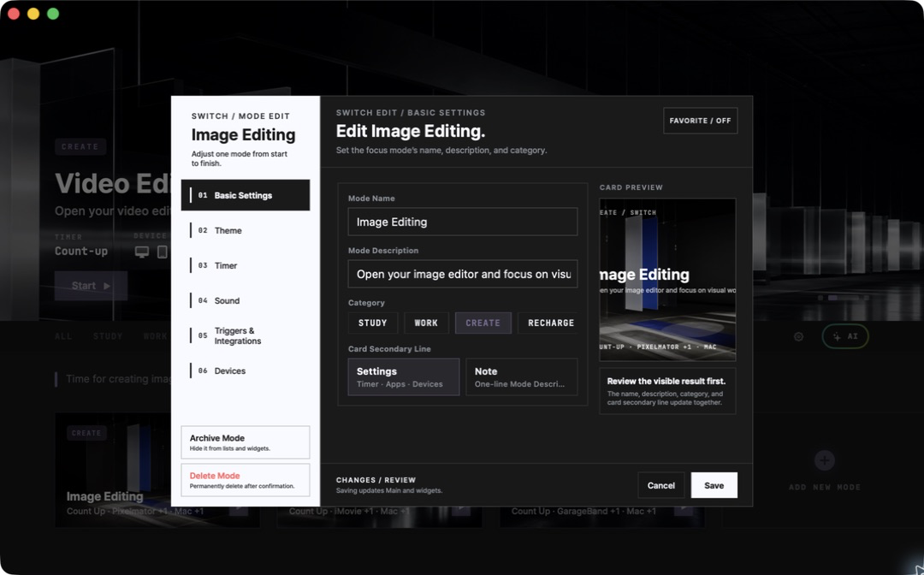924x575 pixels.
Task: Open the Devices step
Action: coord(246,370)
